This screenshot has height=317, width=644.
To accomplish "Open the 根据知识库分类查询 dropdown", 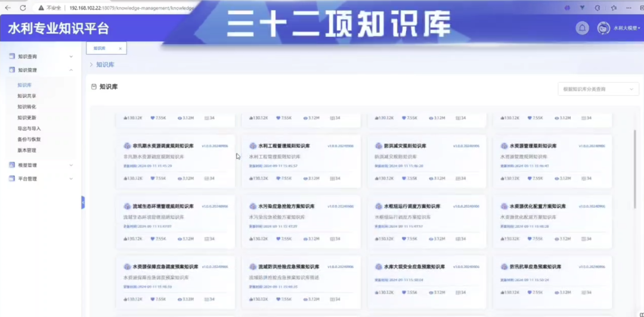I will pyautogui.click(x=598, y=89).
